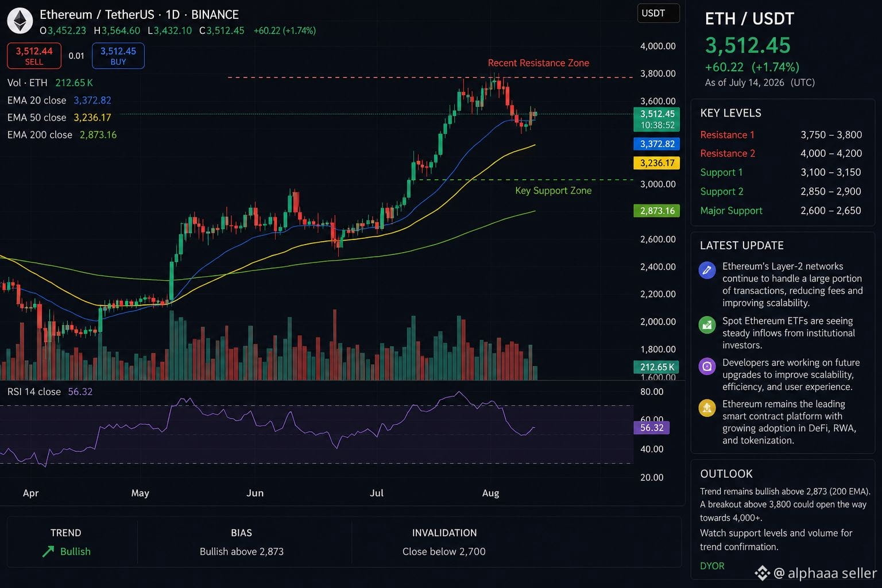Click the 20.00 RSI axis label
The height and width of the screenshot is (588, 882).
tap(652, 478)
